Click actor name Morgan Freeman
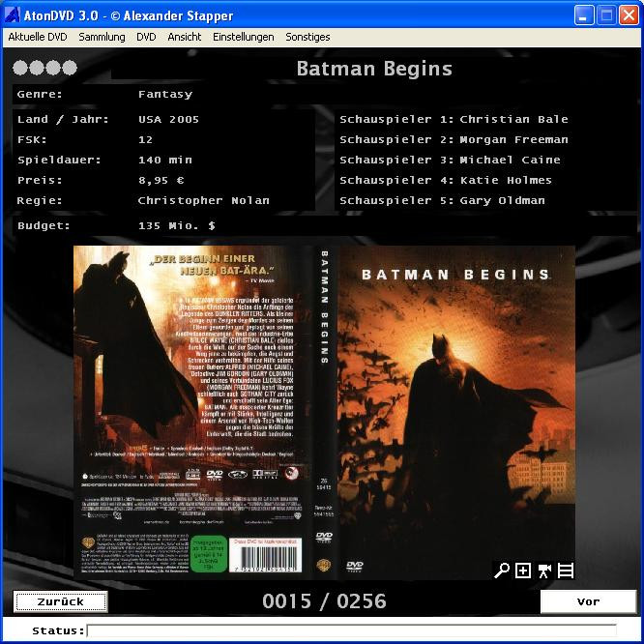Viewport: 644px width, 644px height. tap(513, 139)
